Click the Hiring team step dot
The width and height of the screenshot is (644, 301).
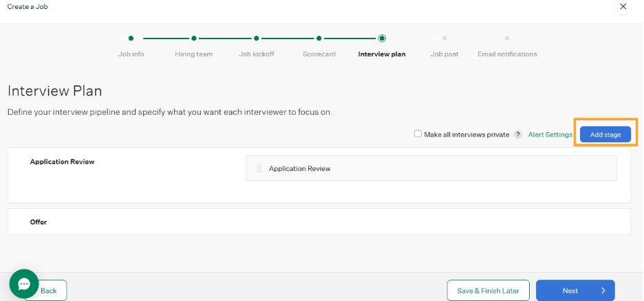pyautogui.click(x=194, y=38)
